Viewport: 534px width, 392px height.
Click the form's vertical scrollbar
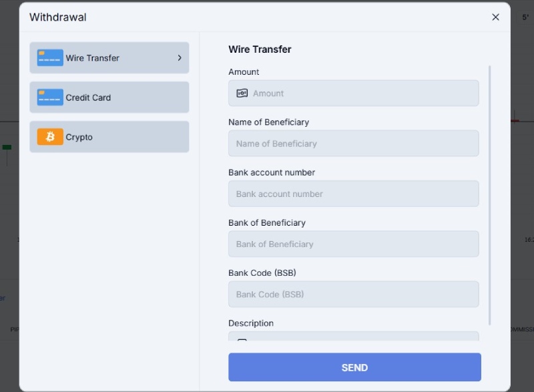click(x=490, y=195)
